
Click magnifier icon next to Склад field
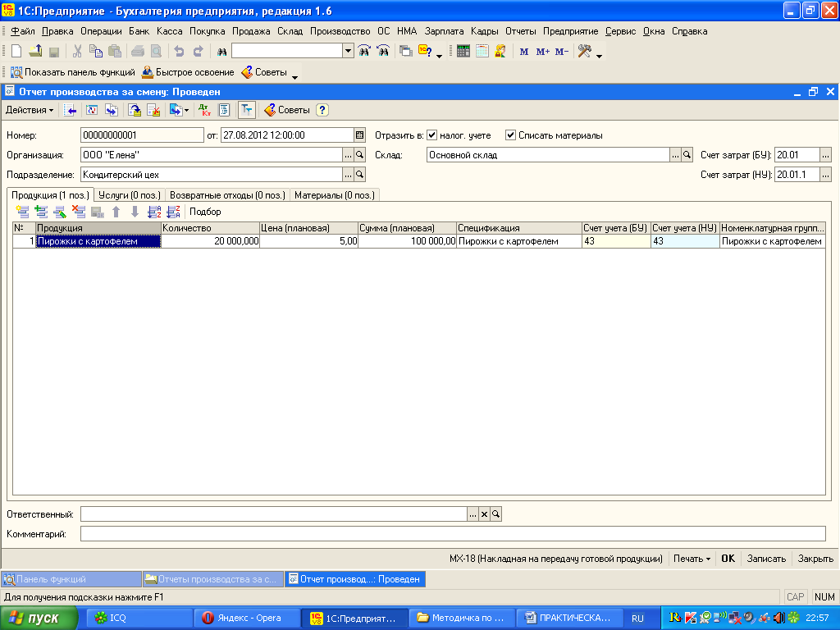pyautogui.click(x=687, y=155)
